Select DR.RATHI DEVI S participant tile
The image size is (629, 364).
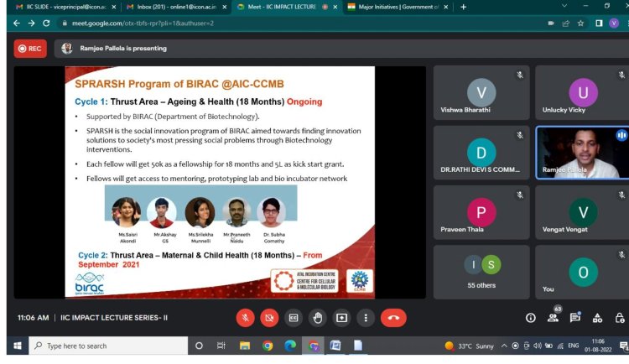pos(481,153)
